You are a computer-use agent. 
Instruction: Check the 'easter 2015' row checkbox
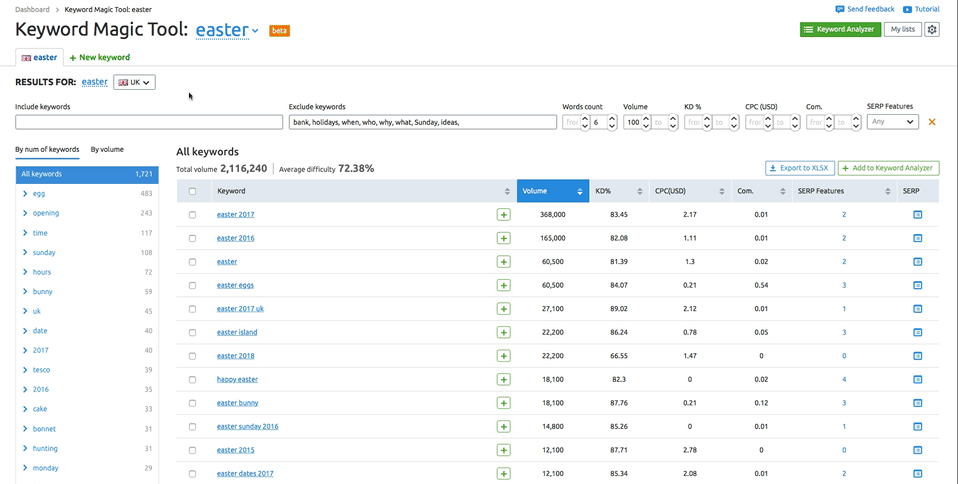click(192, 450)
